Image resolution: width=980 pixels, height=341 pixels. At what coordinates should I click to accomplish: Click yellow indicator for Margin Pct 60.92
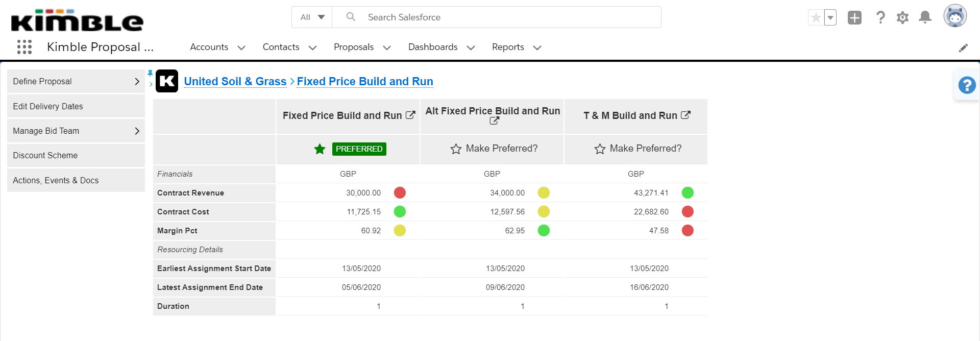[400, 230]
